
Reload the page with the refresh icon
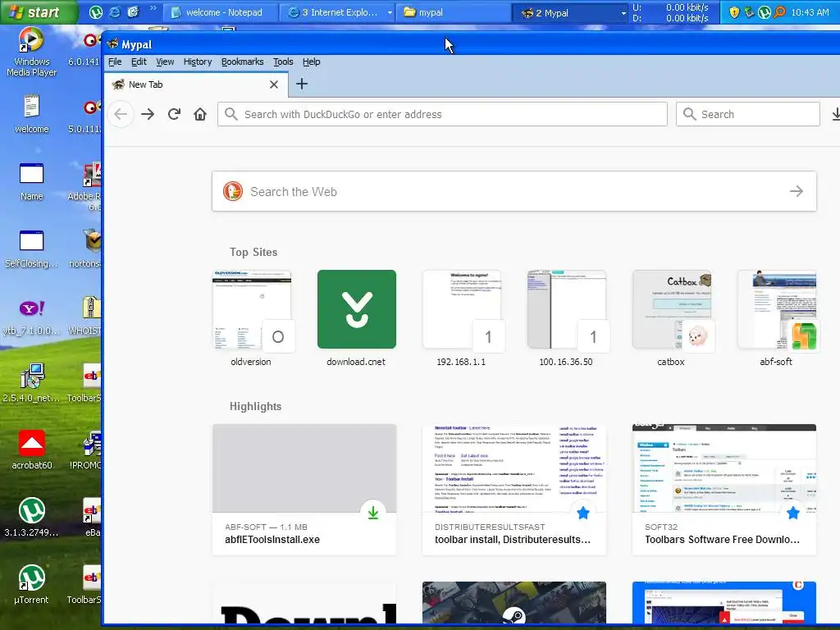pos(174,114)
